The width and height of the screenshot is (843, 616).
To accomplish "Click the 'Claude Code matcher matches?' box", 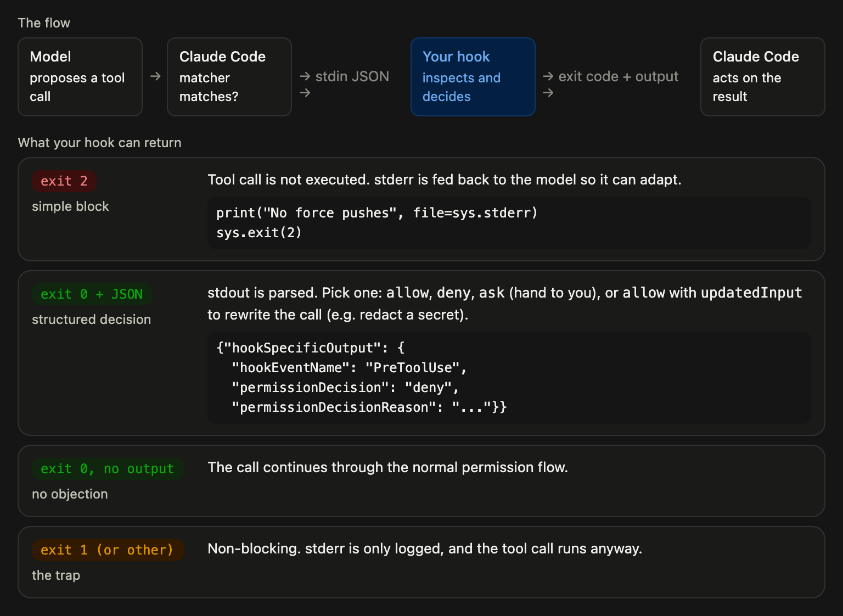I will [x=229, y=77].
